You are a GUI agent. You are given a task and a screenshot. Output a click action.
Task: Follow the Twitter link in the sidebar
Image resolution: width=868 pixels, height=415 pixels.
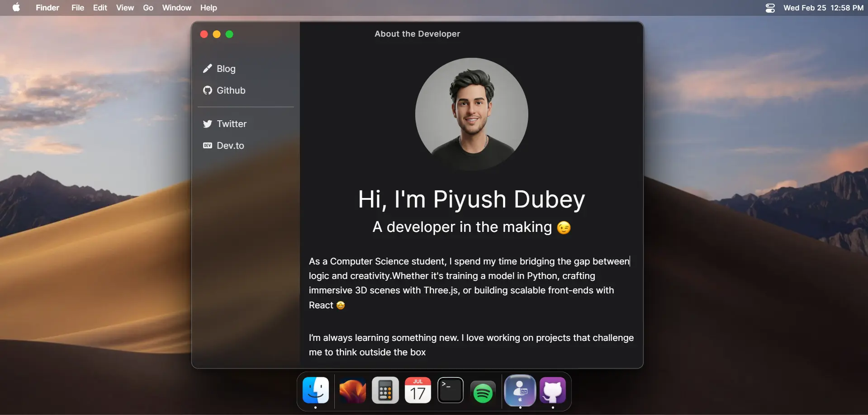point(232,124)
